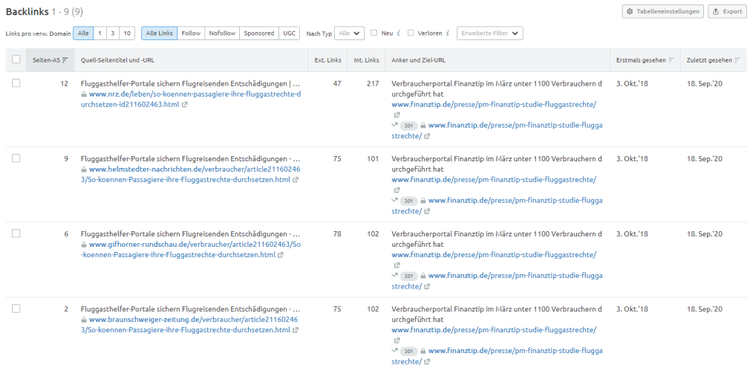Expand 'Erweiterte Filter' dropdown

point(490,33)
